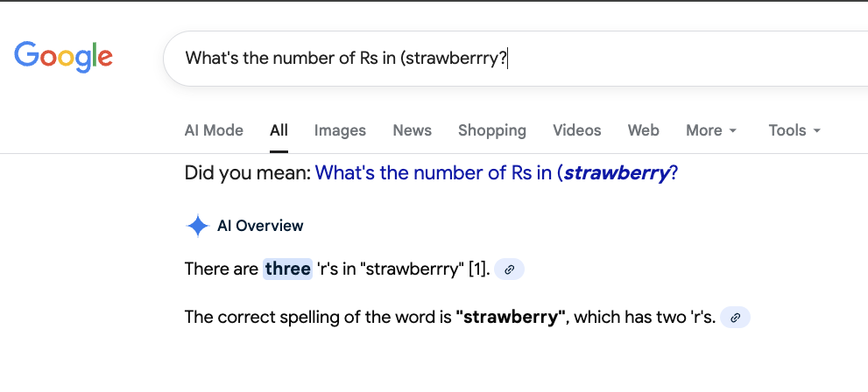The image size is (868, 392).
Task: Open the Images tab
Action: pos(340,130)
